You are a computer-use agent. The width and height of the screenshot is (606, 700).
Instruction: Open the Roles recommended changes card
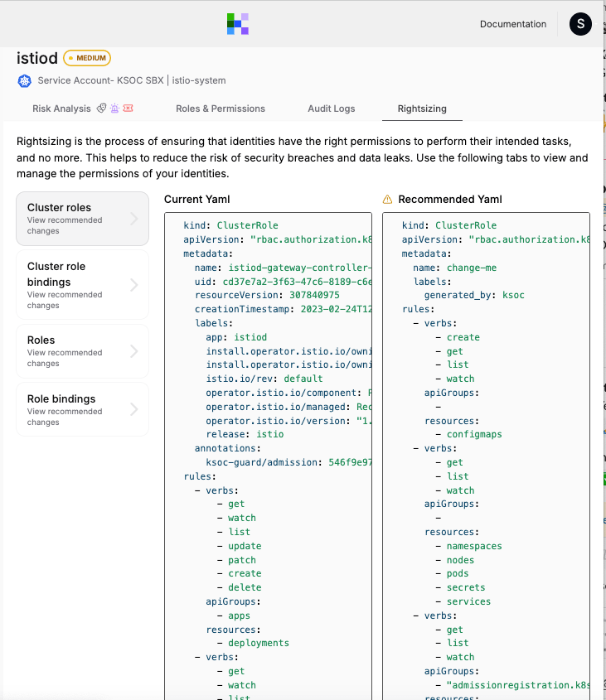[82, 351]
